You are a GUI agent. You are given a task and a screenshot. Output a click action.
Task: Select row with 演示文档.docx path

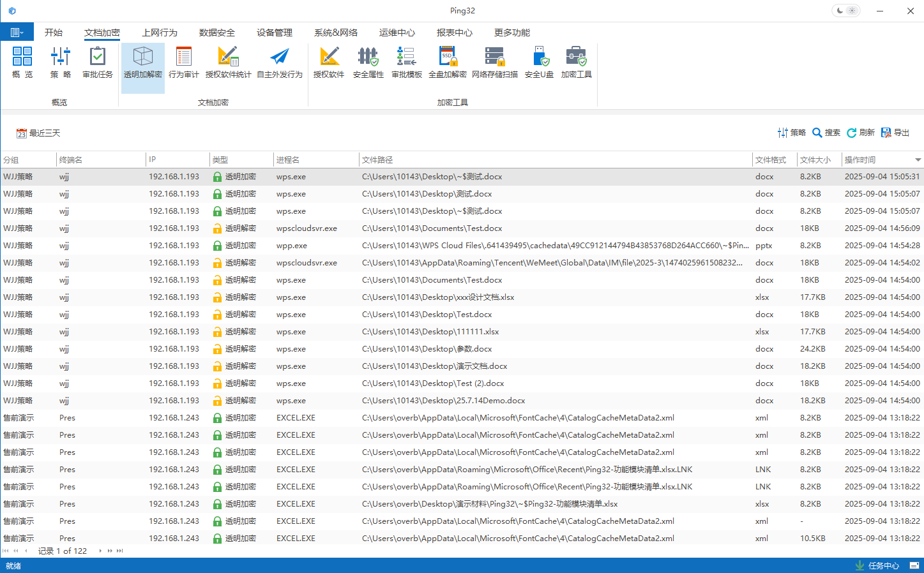[462, 366]
